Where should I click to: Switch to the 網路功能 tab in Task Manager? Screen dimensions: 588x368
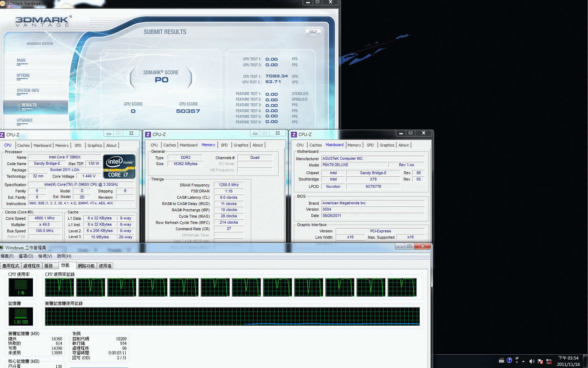pyautogui.click(x=86, y=266)
